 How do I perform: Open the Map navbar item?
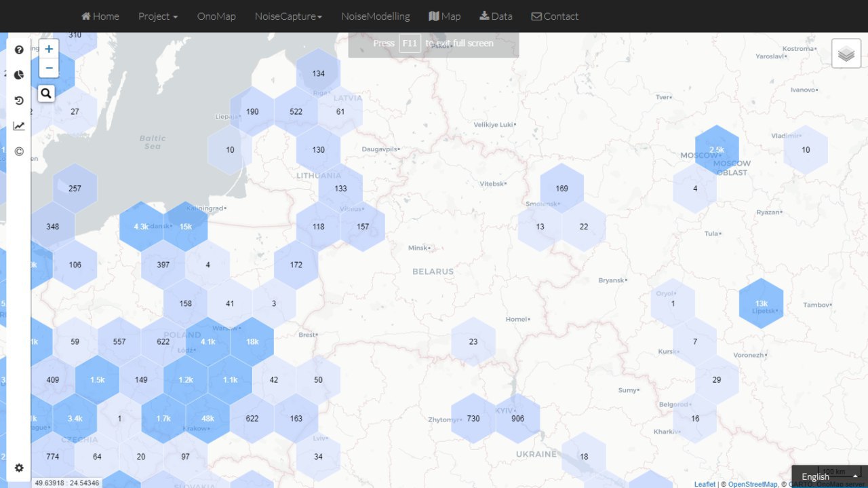(x=445, y=16)
